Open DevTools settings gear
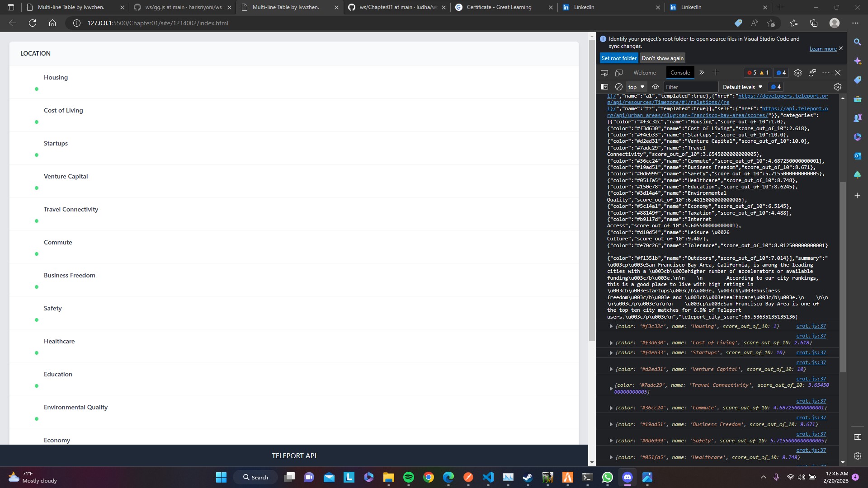The height and width of the screenshot is (488, 868). pyautogui.click(x=798, y=72)
